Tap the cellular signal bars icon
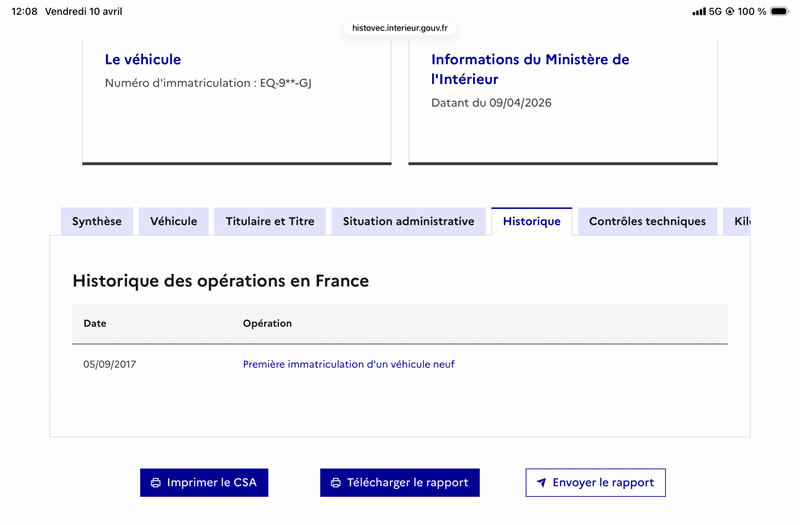 pos(699,11)
